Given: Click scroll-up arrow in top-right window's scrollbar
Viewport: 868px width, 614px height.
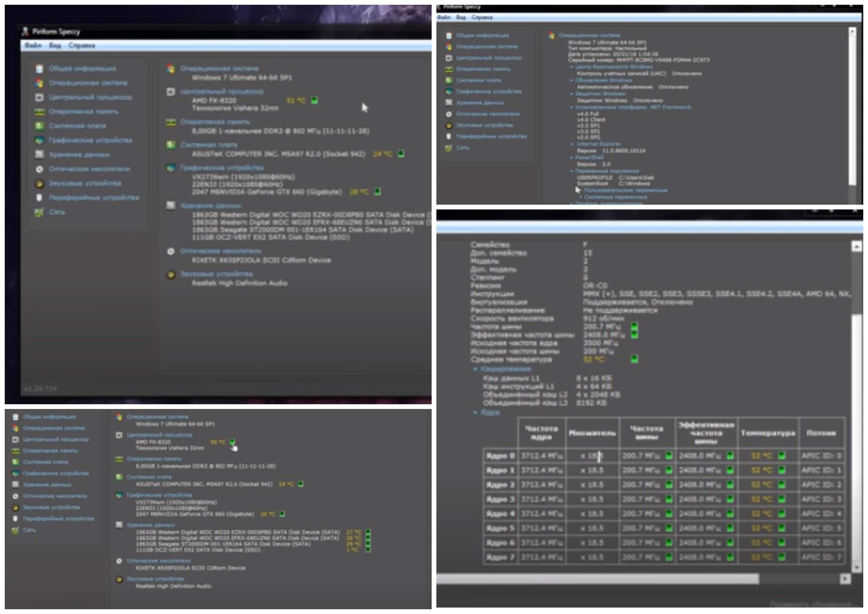Looking at the screenshot, I should point(852,32).
